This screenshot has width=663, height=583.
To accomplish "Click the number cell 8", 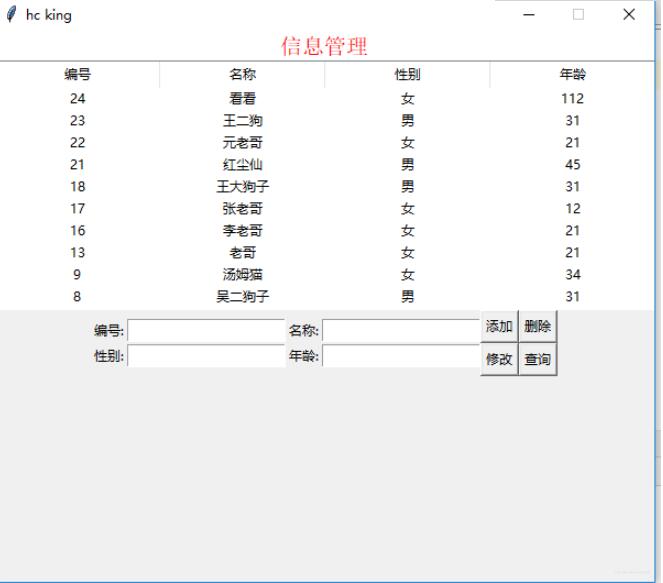I will coord(77,296).
